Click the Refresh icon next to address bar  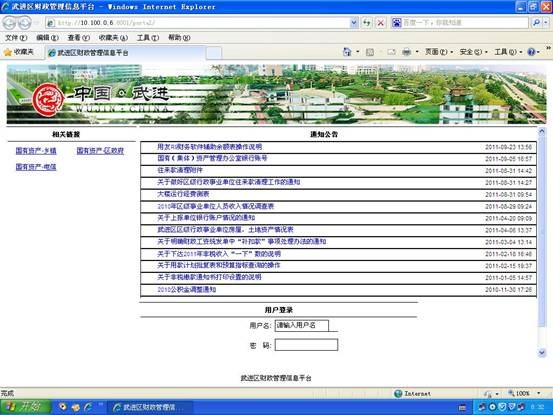point(367,23)
